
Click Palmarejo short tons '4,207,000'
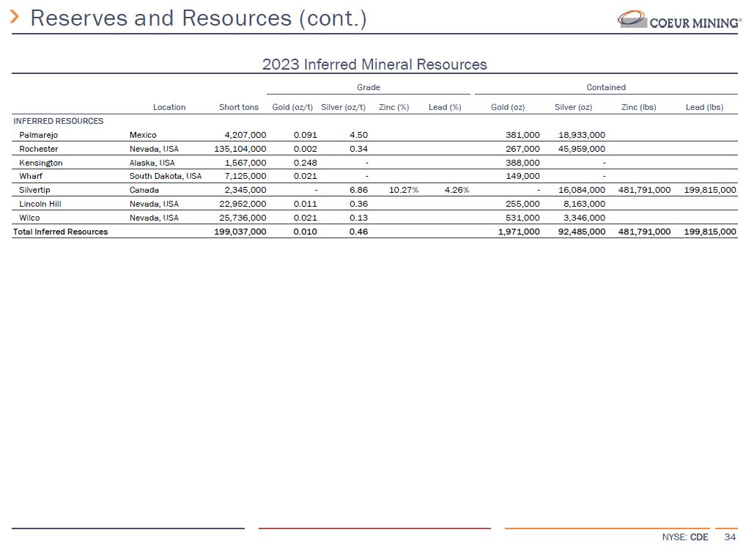(245, 135)
